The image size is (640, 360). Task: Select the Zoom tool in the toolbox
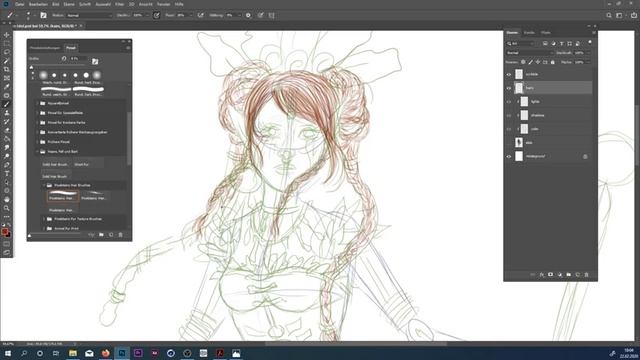tap(7, 208)
